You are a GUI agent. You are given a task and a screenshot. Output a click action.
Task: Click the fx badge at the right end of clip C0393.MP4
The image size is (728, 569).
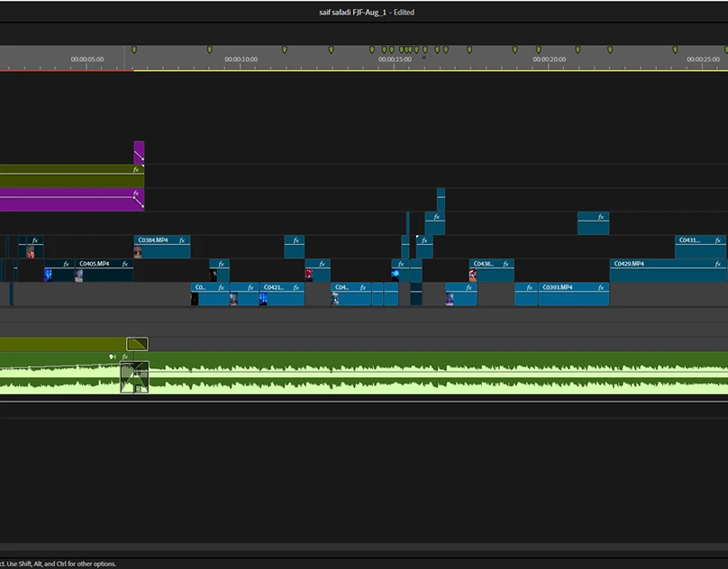point(601,288)
